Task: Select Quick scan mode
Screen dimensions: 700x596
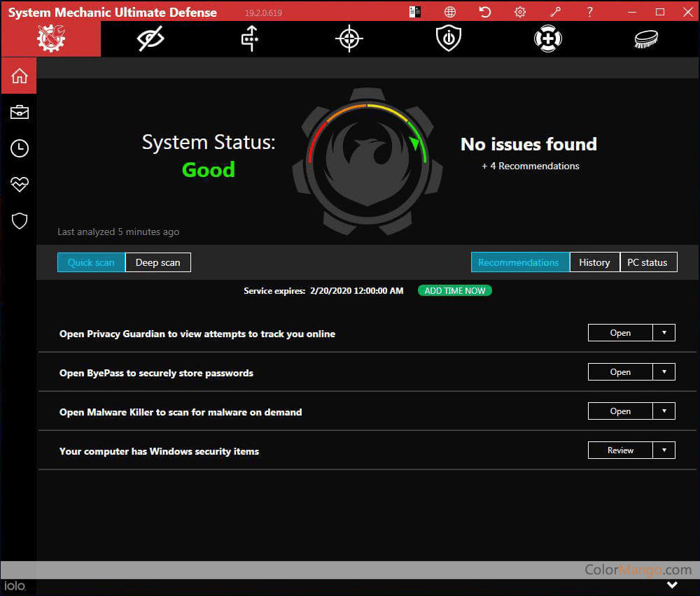Action: coord(91,262)
